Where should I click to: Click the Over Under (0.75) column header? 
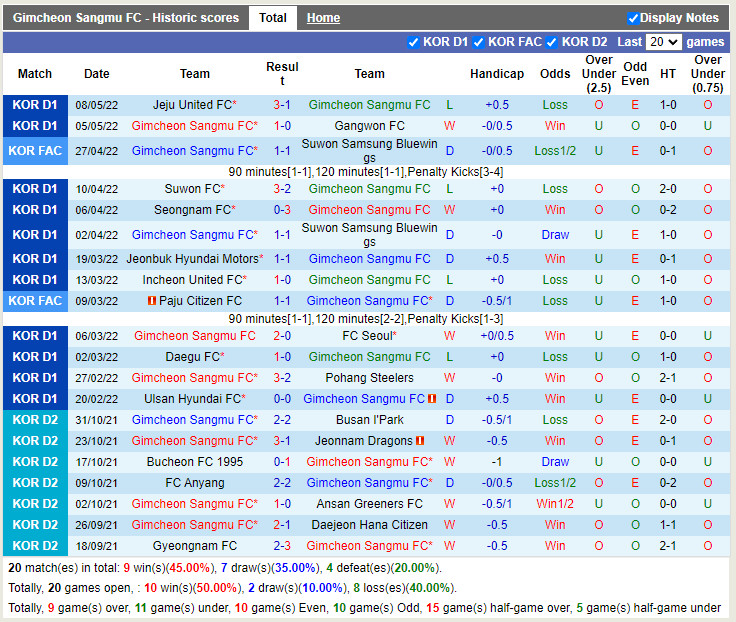707,74
